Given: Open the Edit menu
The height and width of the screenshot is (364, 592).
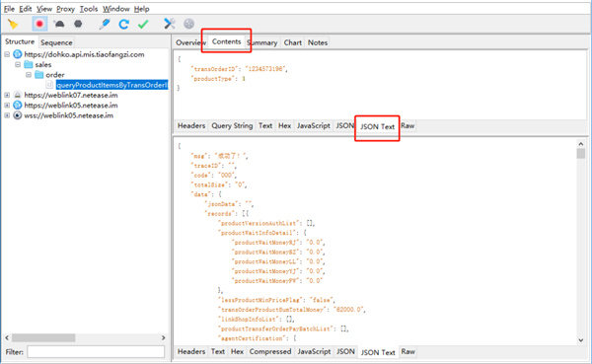Looking at the screenshot, I should [x=26, y=9].
